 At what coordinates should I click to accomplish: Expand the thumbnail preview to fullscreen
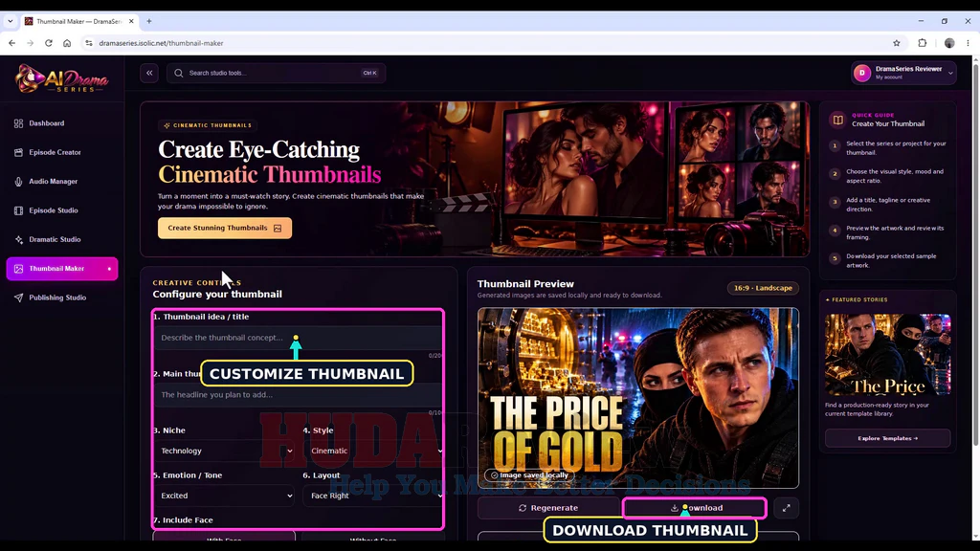787,509
